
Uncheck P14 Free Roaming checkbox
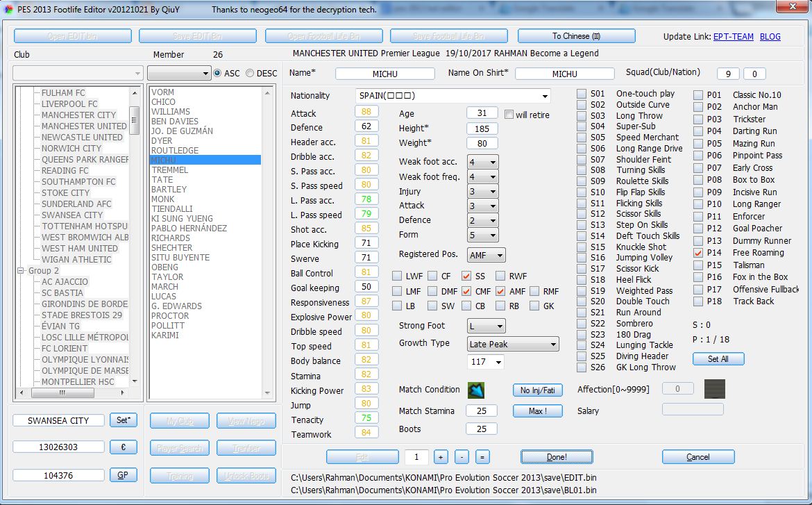point(698,253)
